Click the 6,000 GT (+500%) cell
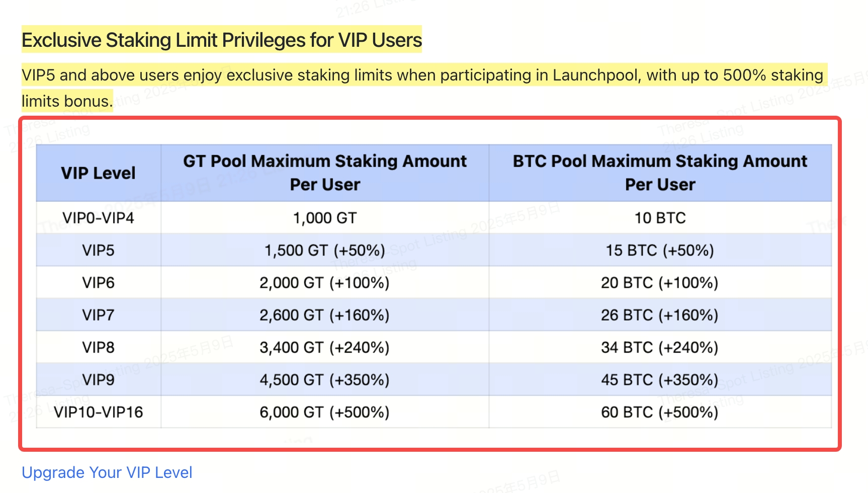 point(325,412)
